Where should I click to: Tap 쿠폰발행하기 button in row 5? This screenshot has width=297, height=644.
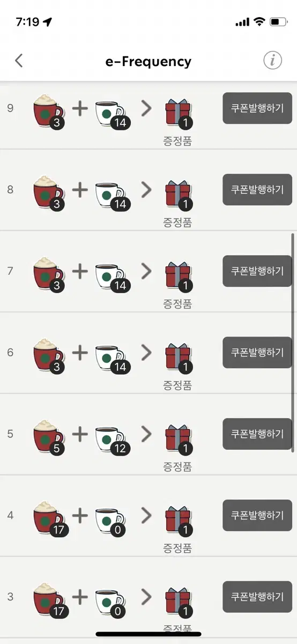[x=257, y=434]
